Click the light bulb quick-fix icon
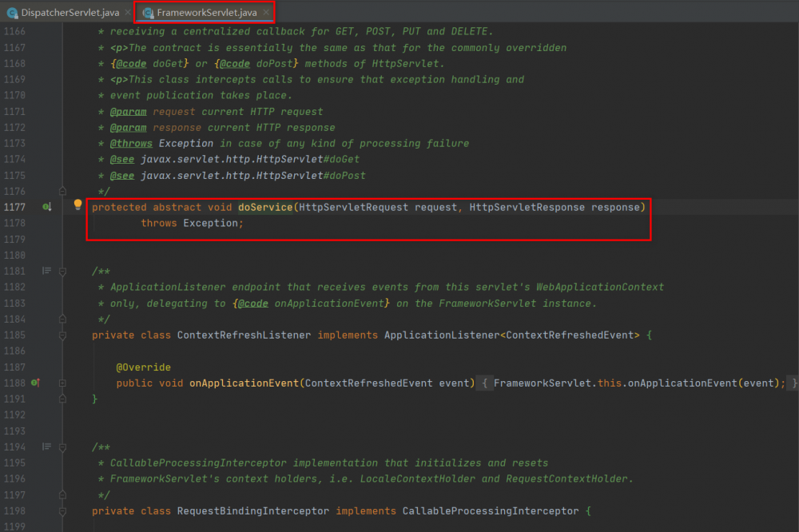 point(78,204)
